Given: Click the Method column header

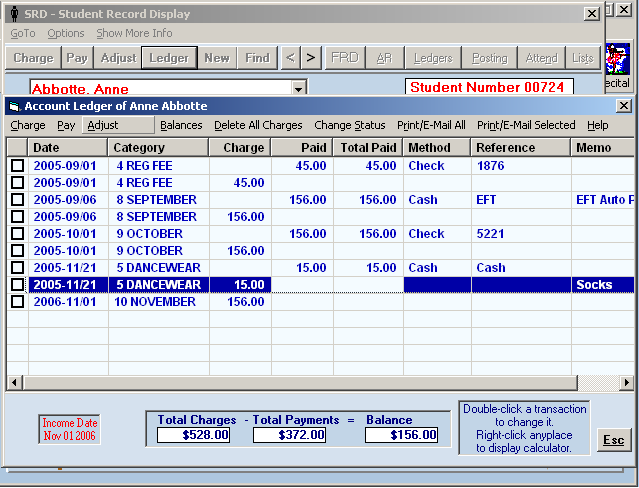Looking at the screenshot, I should pyautogui.click(x=437, y=148).
